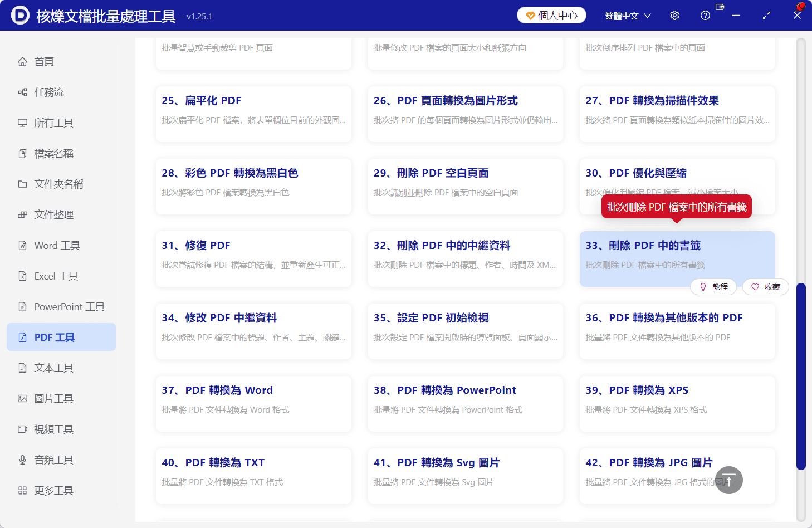Click the grid icon beside 更多工具
812x528 pixels.
click(x=22, y=491)
